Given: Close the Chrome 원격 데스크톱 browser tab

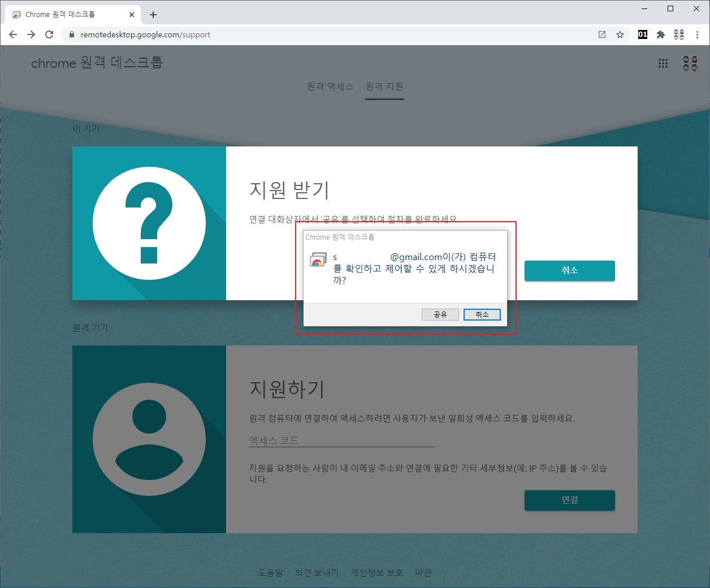Looking at the screenshot, I should [x=132, y=15].
